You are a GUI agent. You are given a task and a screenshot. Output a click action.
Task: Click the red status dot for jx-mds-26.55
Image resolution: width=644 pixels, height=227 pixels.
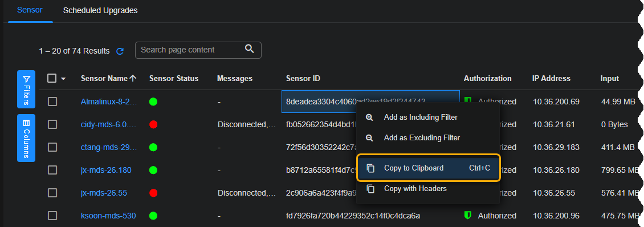click(x=153, y=193)
